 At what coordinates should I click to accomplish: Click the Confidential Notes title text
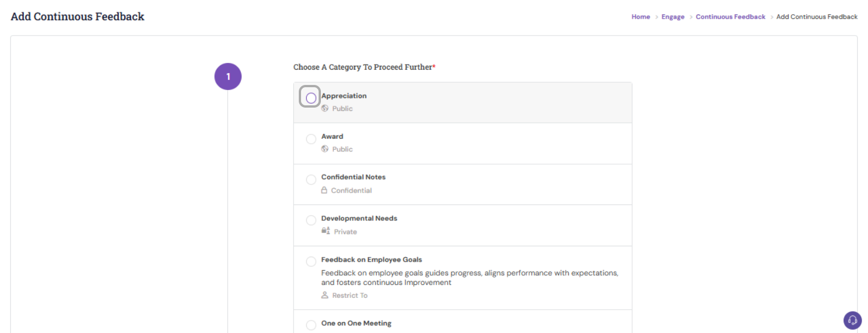[x=353, y=177]
